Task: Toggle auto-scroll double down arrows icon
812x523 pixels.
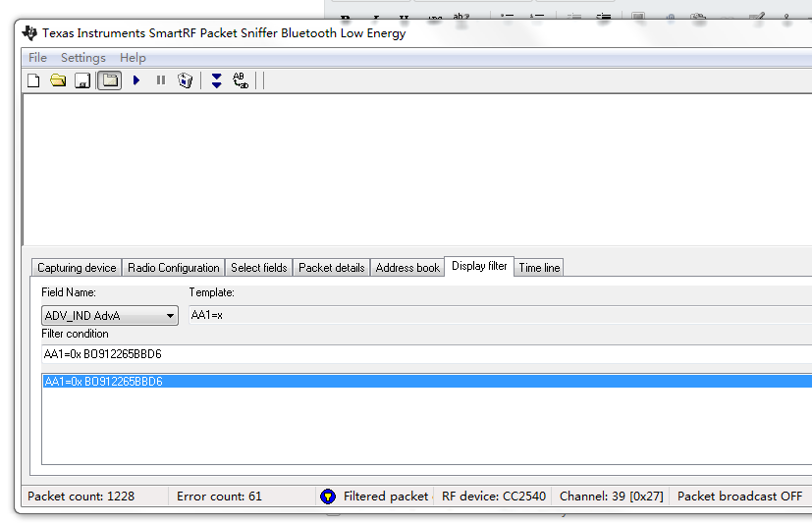Action: [x=216, y=80]
